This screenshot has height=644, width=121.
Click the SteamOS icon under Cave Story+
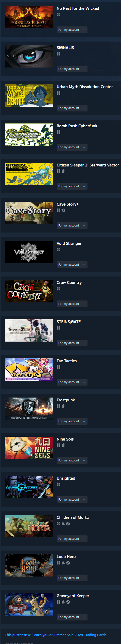[63, 210]
